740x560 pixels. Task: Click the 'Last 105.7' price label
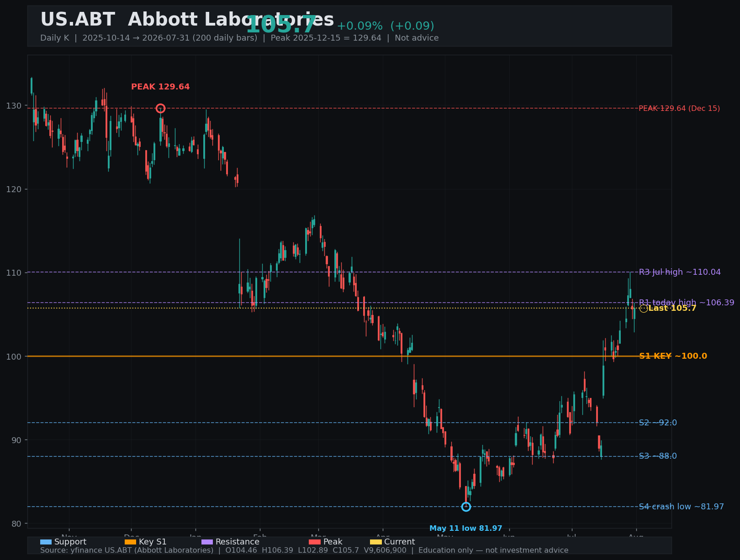[x=672, y=309]
